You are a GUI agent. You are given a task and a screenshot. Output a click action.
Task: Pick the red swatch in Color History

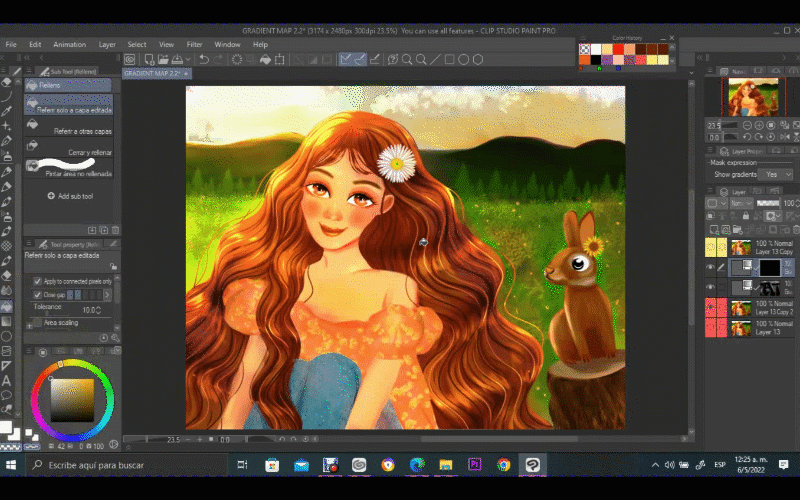point(620,49)
